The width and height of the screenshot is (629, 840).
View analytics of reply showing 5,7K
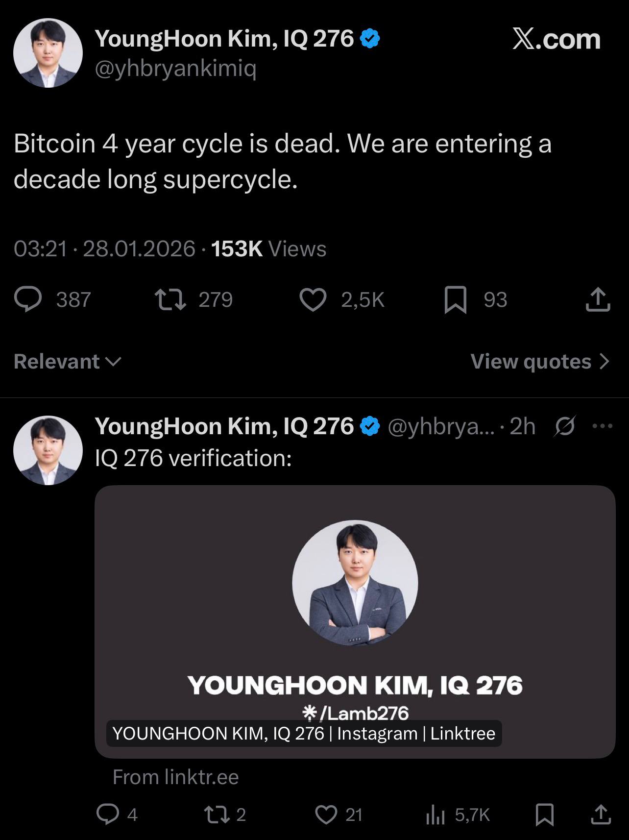(435, 814)
